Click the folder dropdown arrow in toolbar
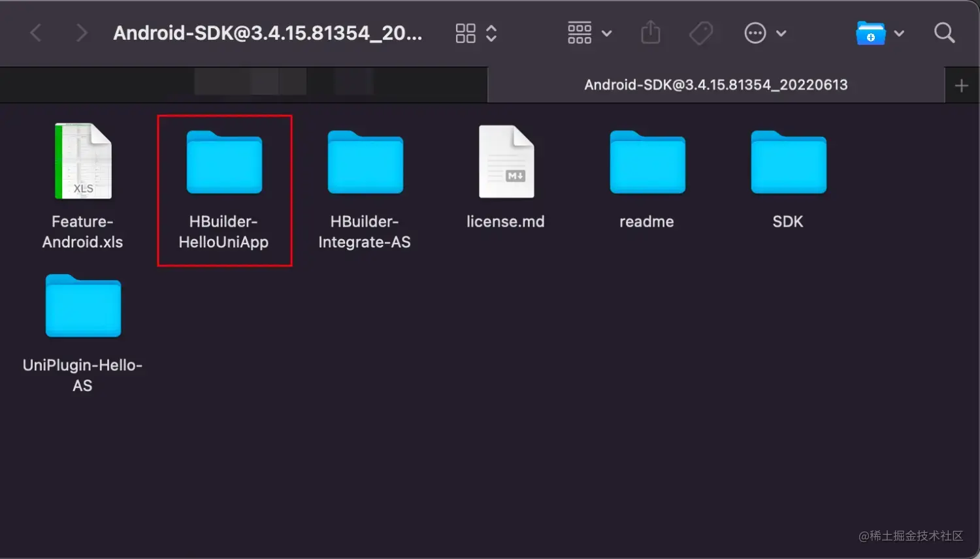The height and width of the screenshot is (559, 980). coord(900,34)
